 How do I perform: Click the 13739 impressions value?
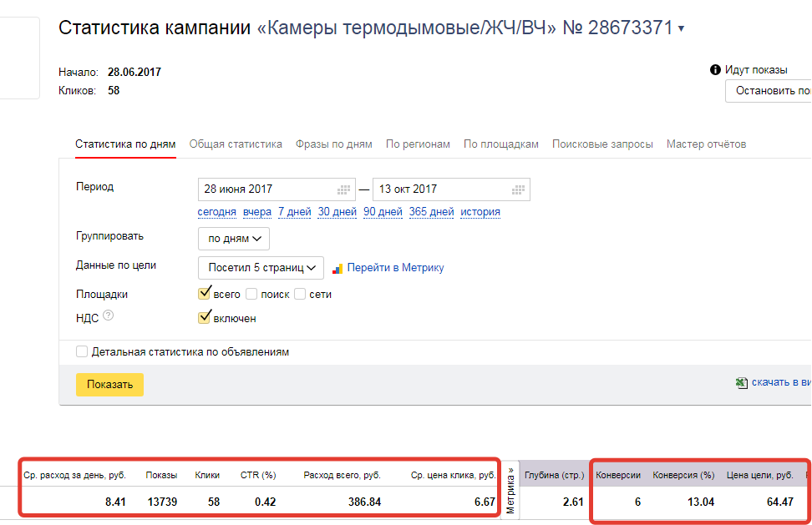coord(162,502)
